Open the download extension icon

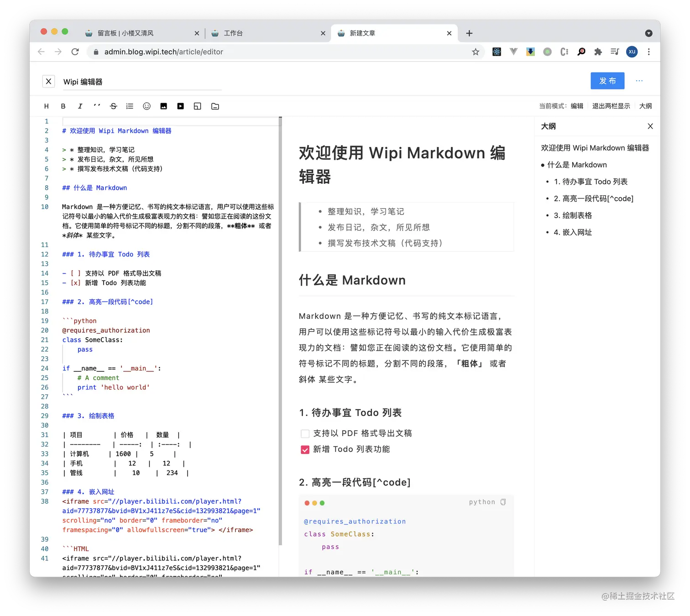coord(530,52)
